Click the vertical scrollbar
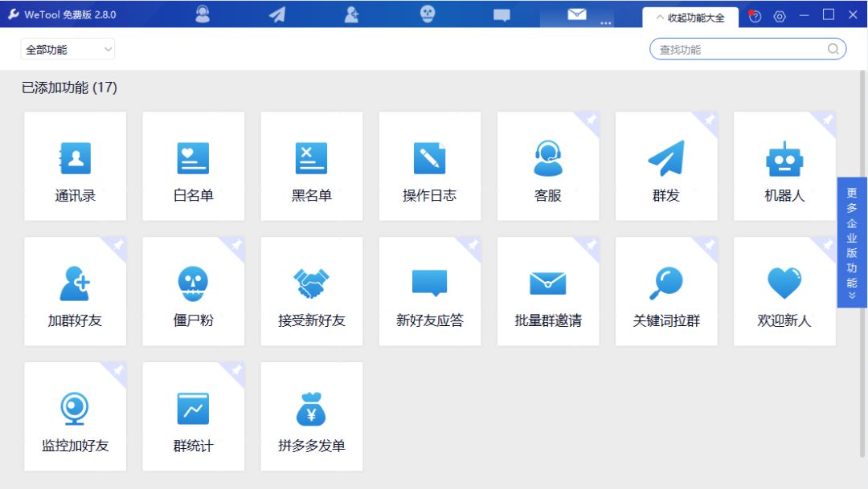868x489 pixels. click(x=862, y=264)
